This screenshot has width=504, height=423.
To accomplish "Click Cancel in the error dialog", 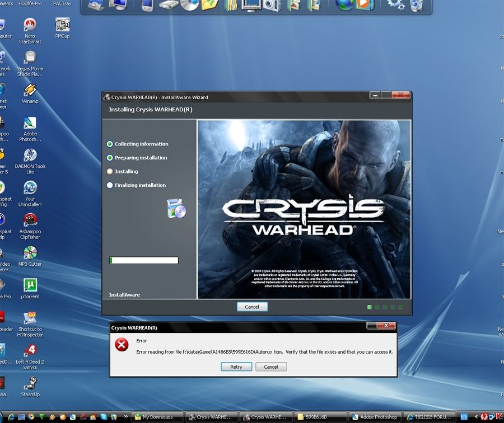I will point(271,367).
